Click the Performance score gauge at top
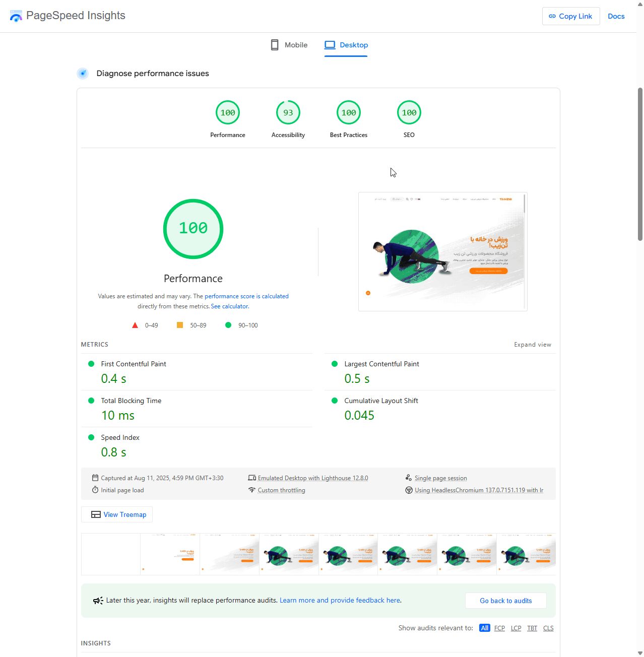The image size is (644, 657). coord(228,113)
